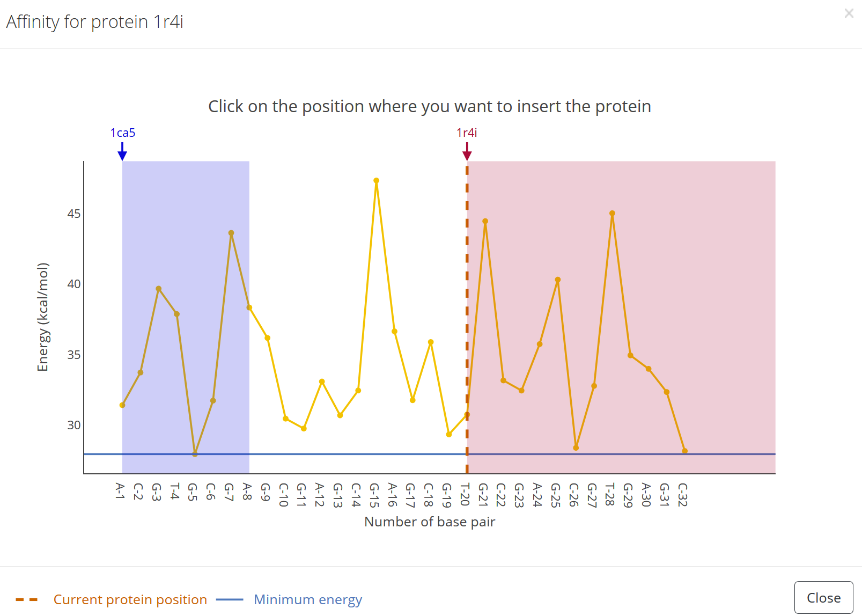Select the G-5 minimum energy data point
This screenshot has width=862, height=616.
tap(195, 454)
